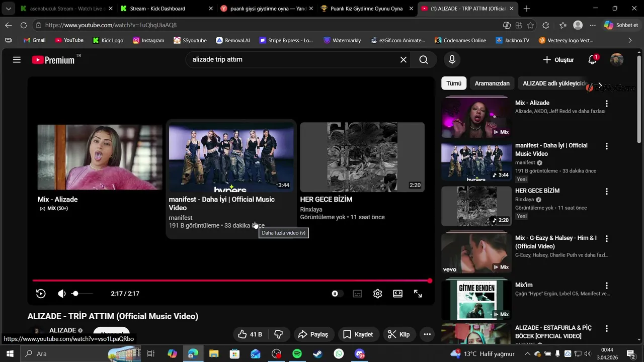The height and width of the screenshot is (362, 644).
Task: Open Kick Logo bookmark
Action: 108,40
